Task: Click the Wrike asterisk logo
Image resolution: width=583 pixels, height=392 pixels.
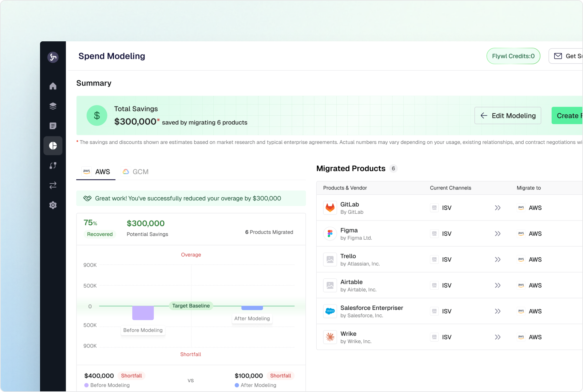Action: [330, 337]
